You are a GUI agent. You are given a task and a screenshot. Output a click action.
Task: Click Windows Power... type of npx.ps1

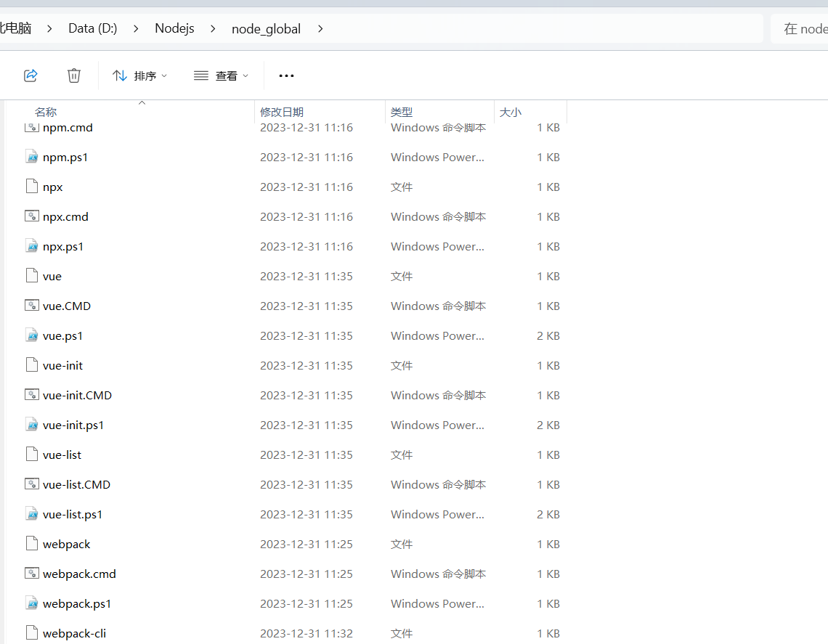[x=437, y=247]
